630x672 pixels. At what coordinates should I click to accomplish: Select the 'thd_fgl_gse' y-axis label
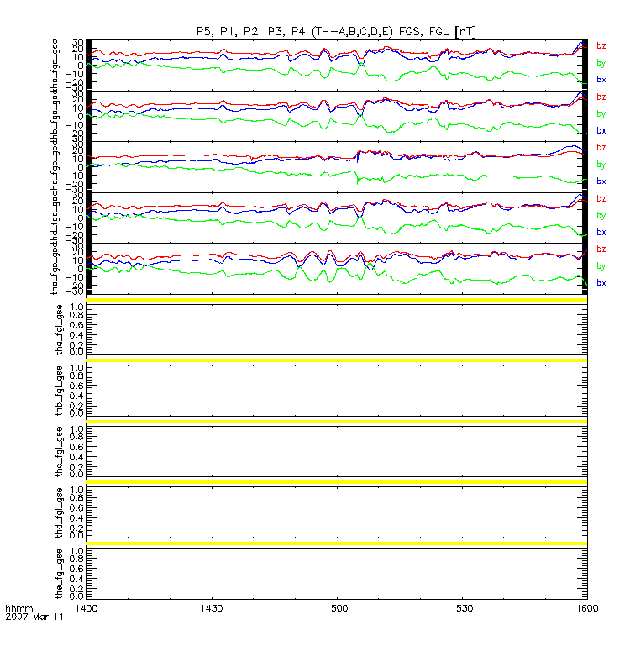59,512
